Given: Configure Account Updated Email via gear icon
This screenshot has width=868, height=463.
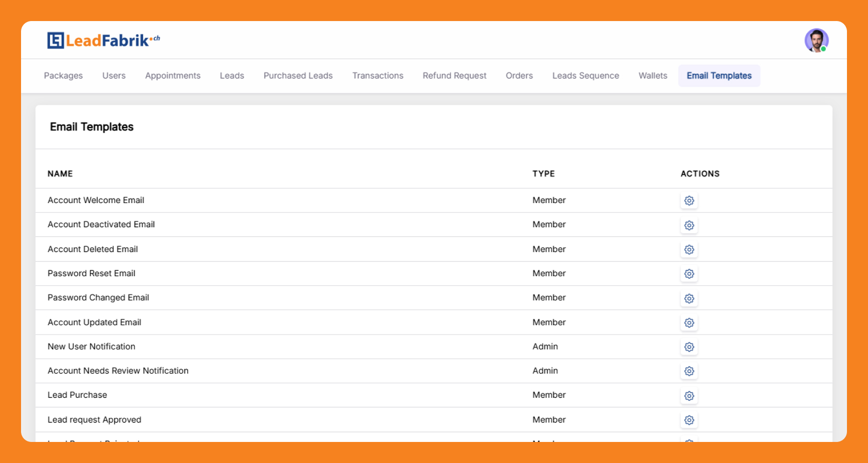Looking at the screenshot, I should coord(689,323).
